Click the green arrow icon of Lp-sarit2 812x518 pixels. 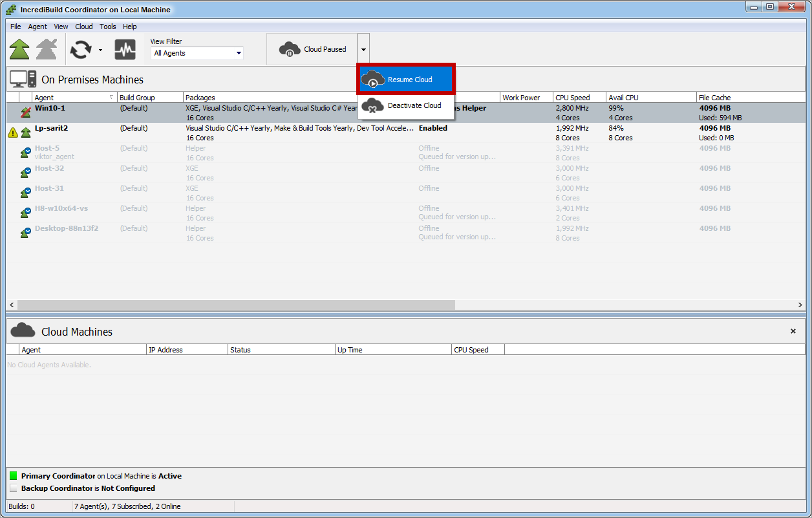coord(26,133)
